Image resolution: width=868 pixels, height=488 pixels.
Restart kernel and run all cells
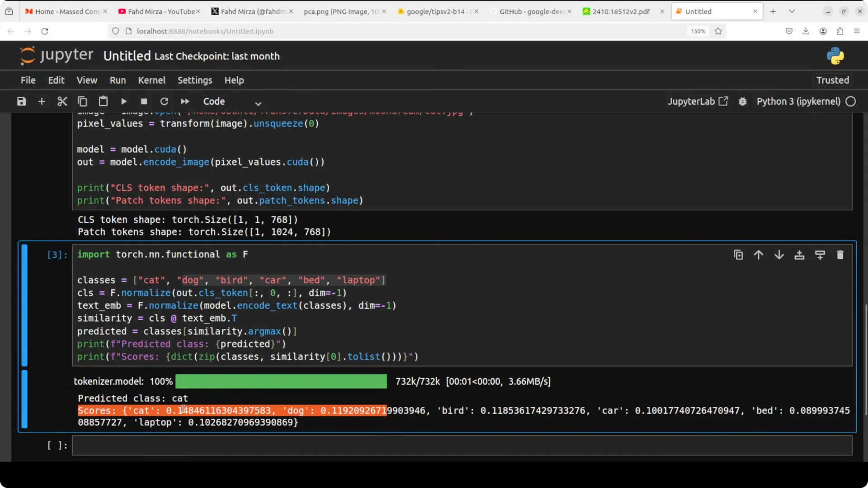pos(185,101)
